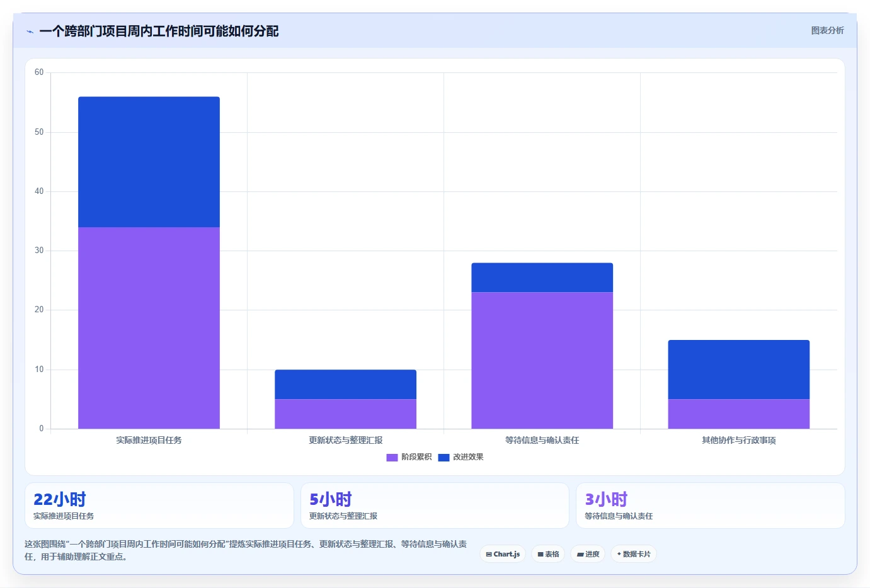Select the 数据卡片 tag pill
This screenshot has height=588, width=870.
point(634,554)
